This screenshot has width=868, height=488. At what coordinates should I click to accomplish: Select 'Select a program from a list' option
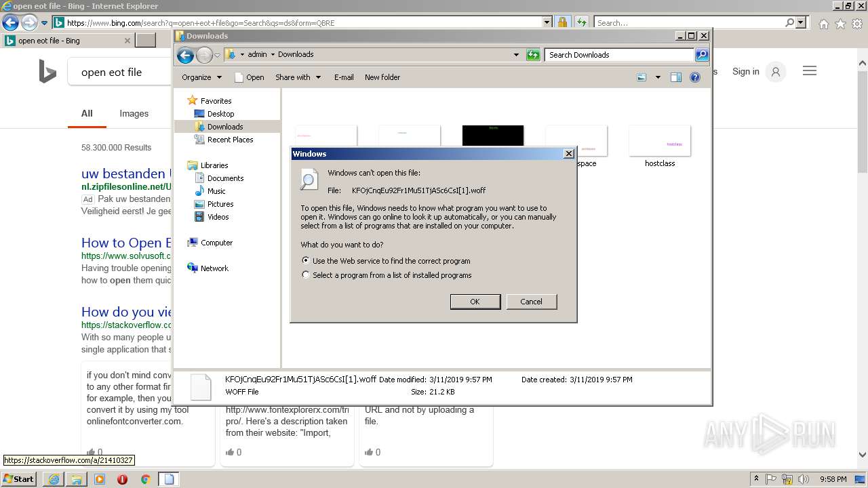point(306,274)
